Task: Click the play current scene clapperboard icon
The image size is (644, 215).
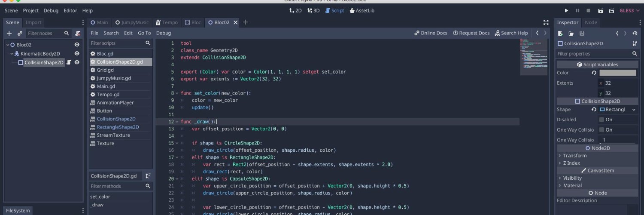Action: 600,10
